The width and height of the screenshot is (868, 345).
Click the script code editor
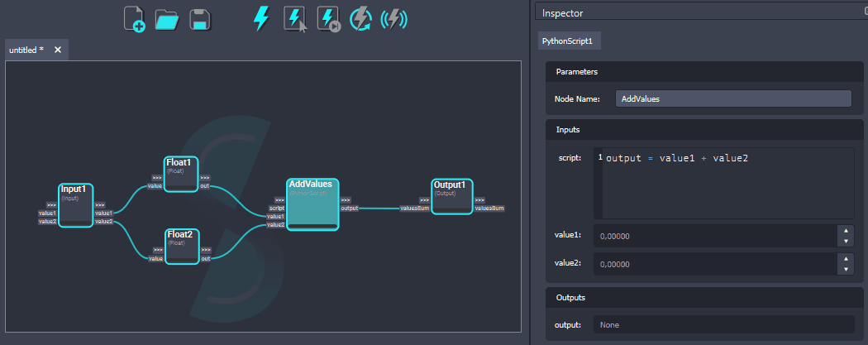[x=727, y=182]
